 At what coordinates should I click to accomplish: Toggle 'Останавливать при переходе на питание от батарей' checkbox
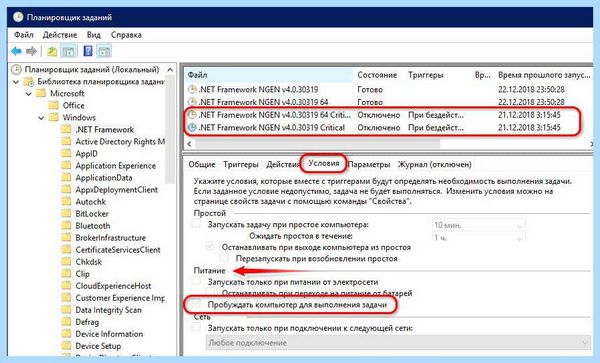click(x=211, y=292)
